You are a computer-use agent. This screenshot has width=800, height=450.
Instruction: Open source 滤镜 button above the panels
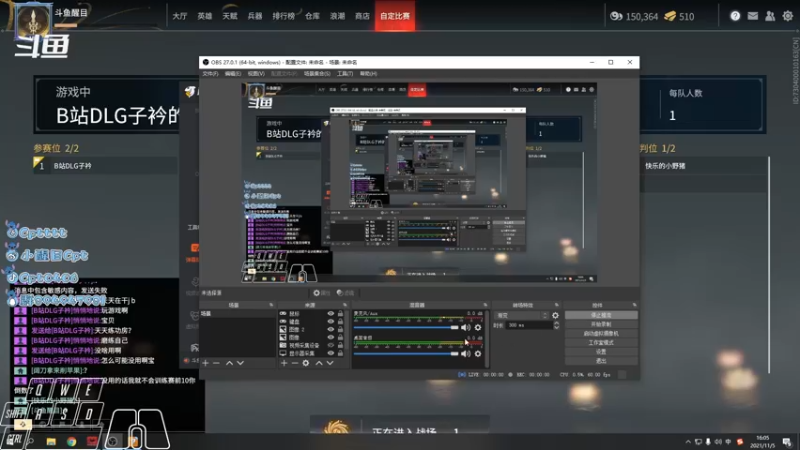point(345,293)
